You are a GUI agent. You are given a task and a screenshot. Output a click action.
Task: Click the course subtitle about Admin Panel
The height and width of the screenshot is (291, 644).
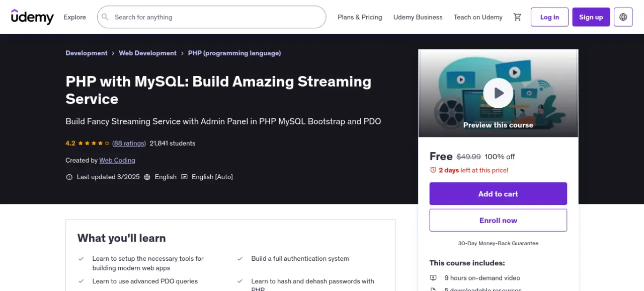click(x=223, y=122)
